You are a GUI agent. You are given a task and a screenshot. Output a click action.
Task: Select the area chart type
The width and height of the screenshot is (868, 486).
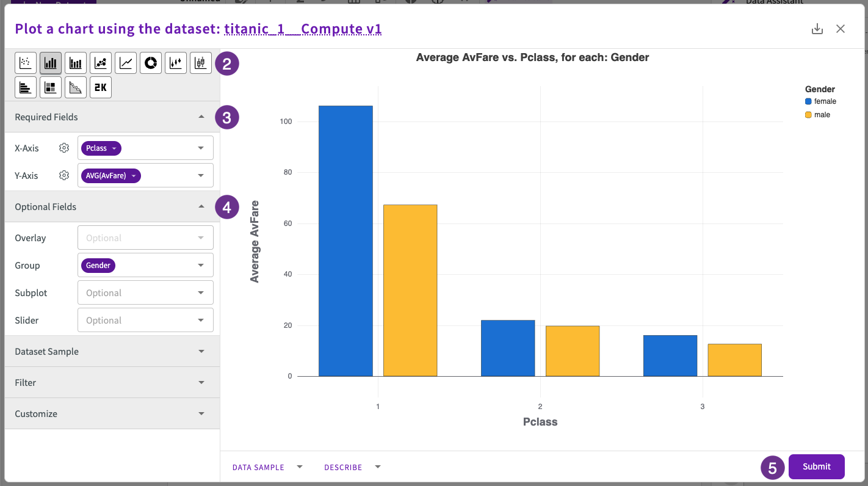76,87
